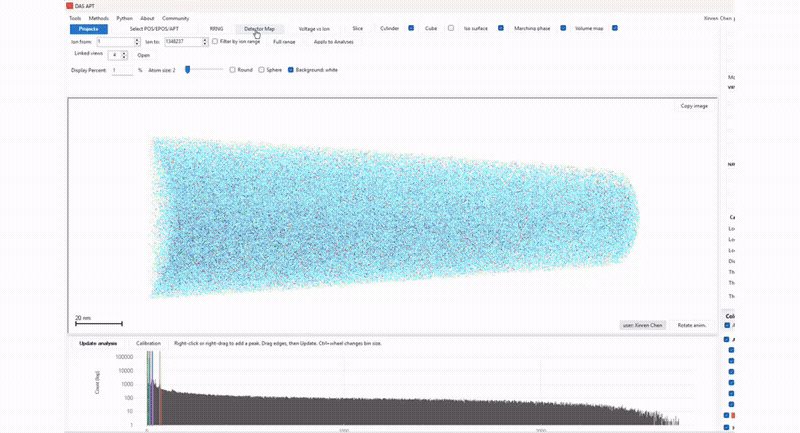Screen dimensions: 800x433
Task: Toggle the checkbox right of Volume map
Action: (615, 28)
